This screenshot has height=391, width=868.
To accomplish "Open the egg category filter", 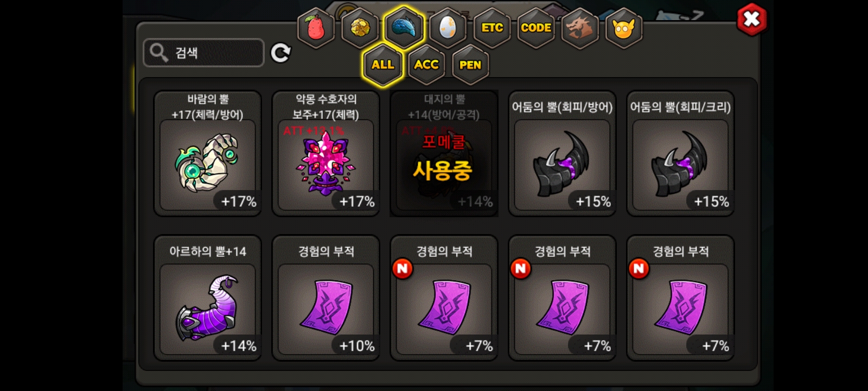I will 448,28.
